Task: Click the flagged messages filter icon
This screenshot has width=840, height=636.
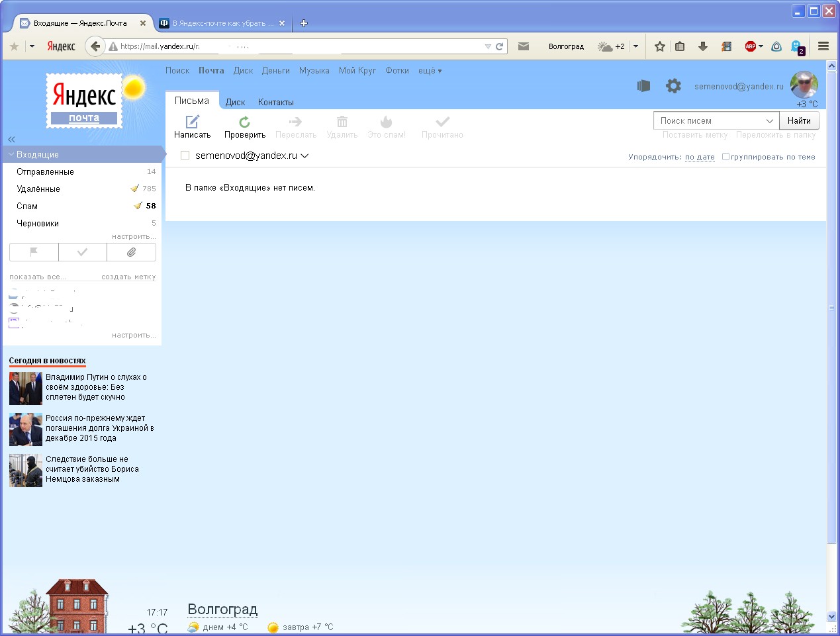Action: coord(34,252)
